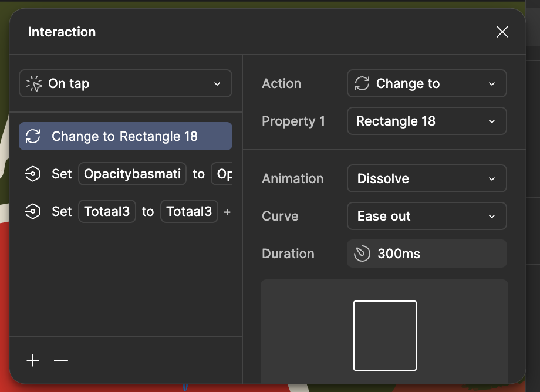Select the Change to Rectangle 18 action
540x392 pixels.
[126, 137]
